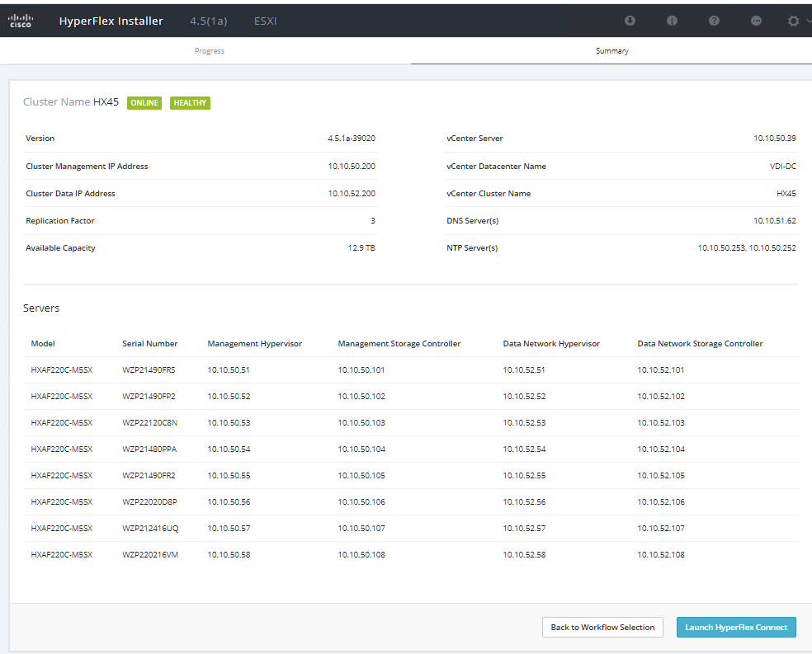The image size is (812, 654).
Task: Click storage controller IP 10.10.50.105
Action: (361, 476)
